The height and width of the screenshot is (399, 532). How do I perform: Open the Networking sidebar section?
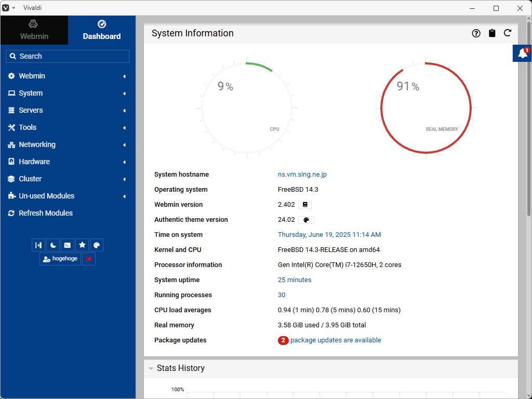click(68, 144)
